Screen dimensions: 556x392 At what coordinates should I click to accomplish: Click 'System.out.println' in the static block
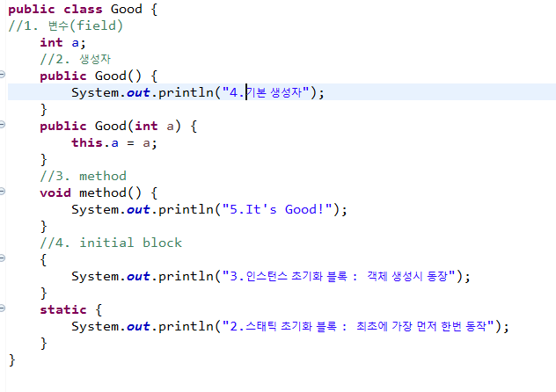(143, 326)
